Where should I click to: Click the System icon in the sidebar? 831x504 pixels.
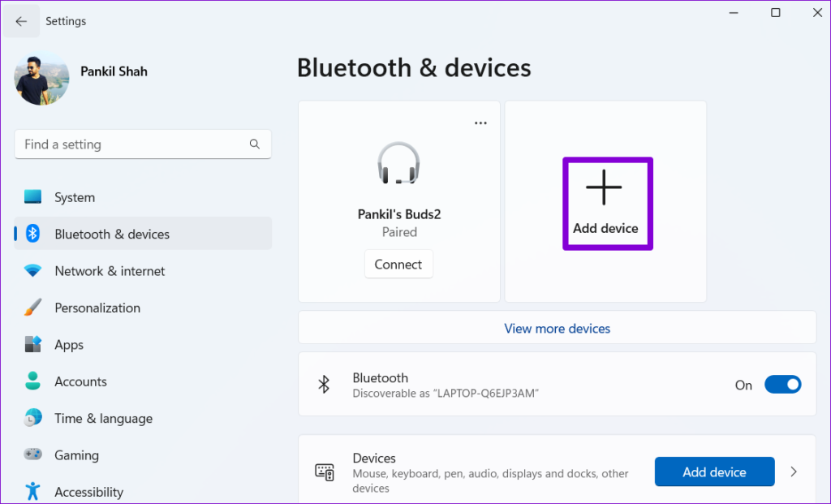tap(34, 196)
